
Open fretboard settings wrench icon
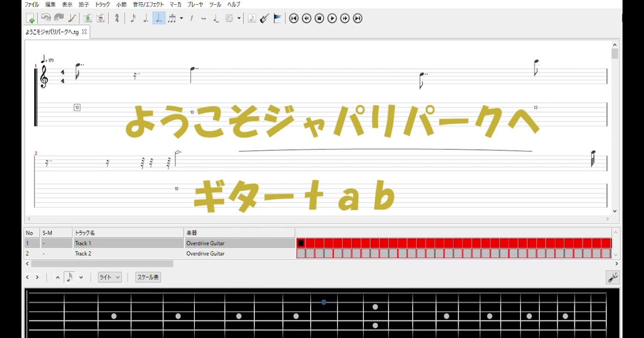[612, 277]
